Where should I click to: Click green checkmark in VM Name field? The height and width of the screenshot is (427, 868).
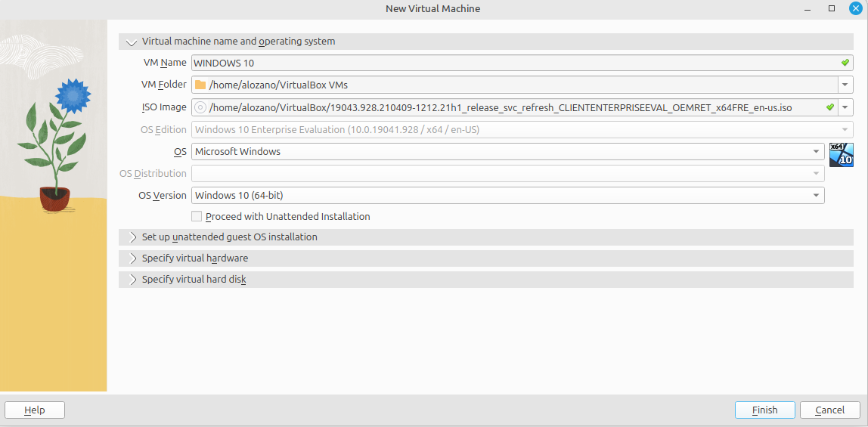[845, 63]
